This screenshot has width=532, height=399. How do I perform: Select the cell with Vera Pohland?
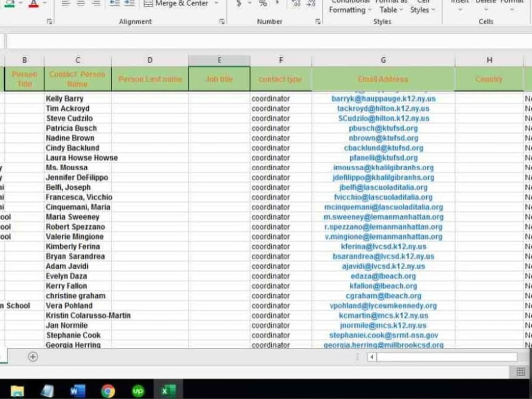coord(78,306)
